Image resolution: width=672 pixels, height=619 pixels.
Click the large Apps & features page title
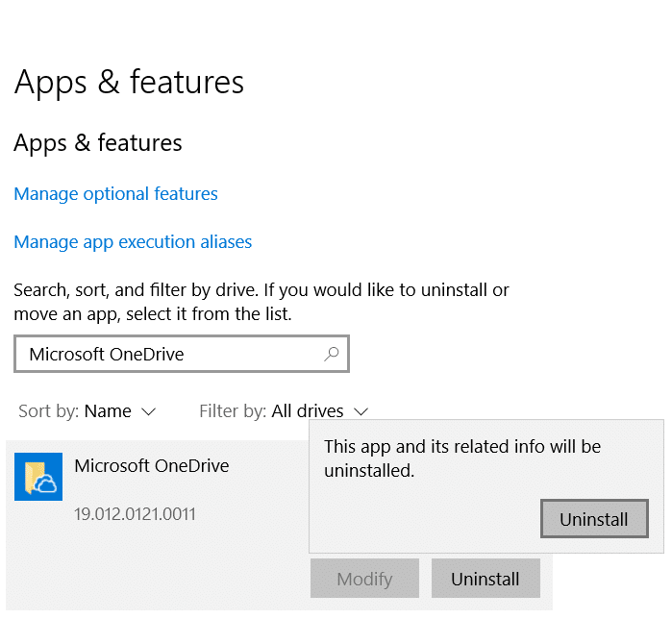[x=129, y=83]
